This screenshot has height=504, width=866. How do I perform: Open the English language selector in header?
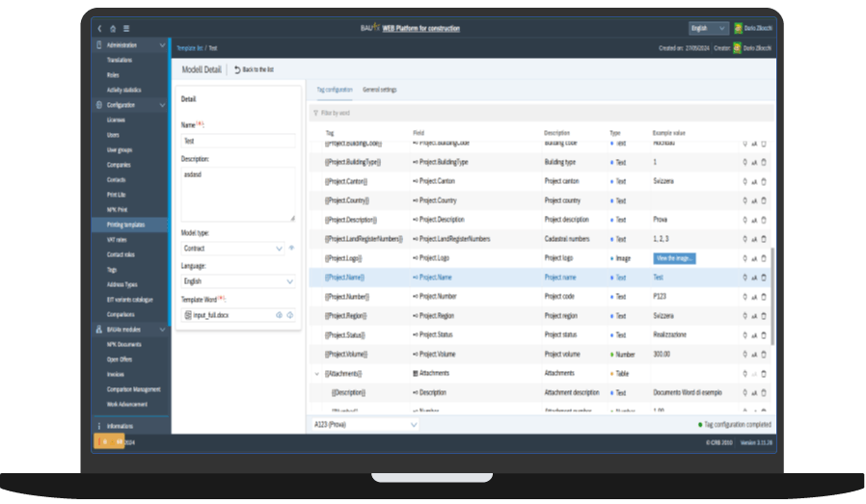(x=708, y=29)
